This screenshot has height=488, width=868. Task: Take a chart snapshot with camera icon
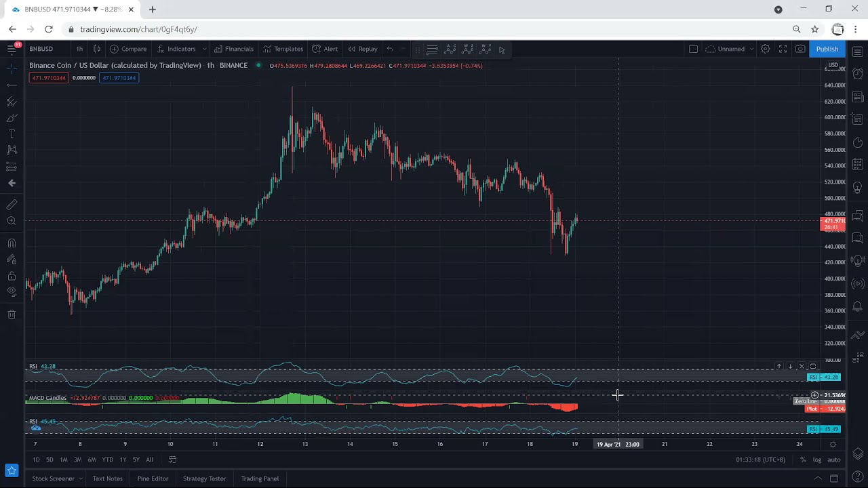(x=800, y=49)
